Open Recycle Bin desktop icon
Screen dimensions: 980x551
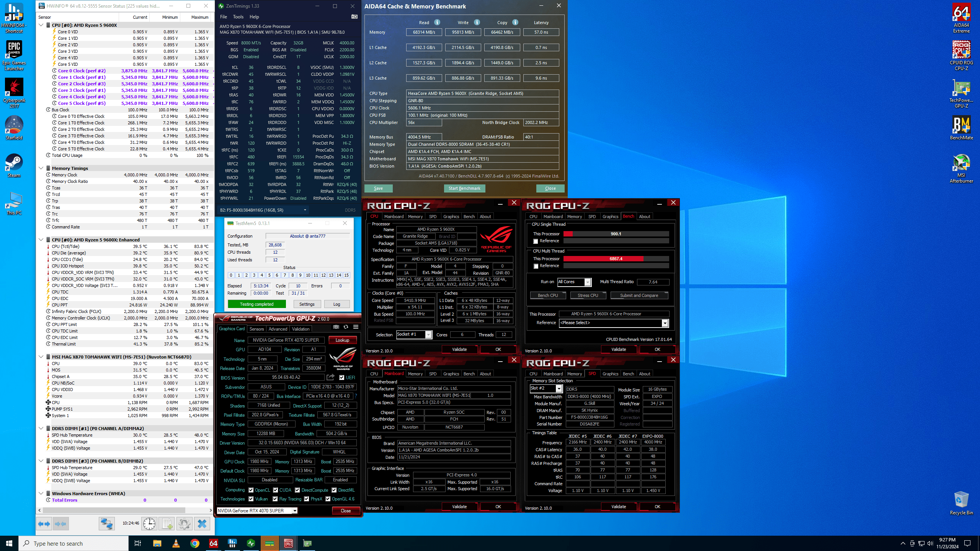tap(961, 503)
